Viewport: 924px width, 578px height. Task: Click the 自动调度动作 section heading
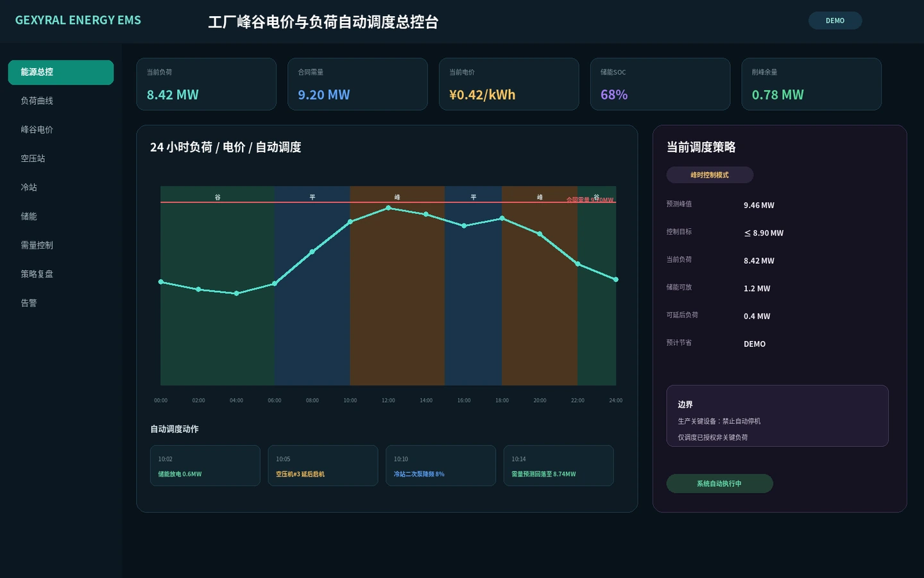pos(175,429)
